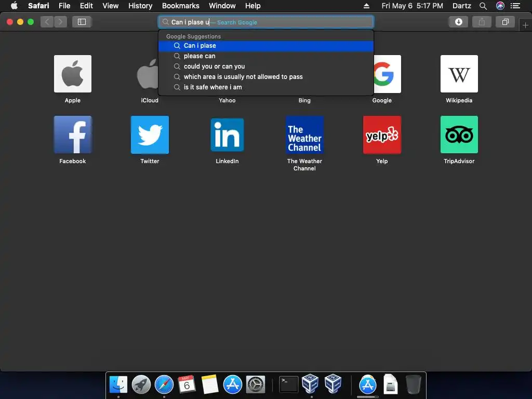Open Notes from the Dock

coord(210,384)
